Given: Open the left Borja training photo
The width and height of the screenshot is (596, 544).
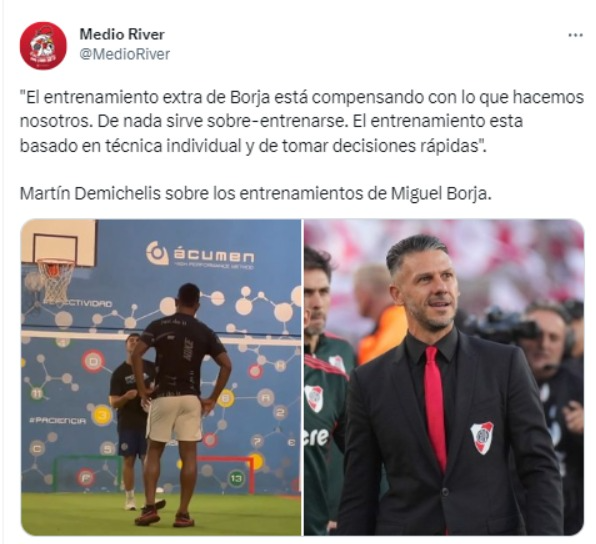Looking at the screenshot, I should pos(161,377).
